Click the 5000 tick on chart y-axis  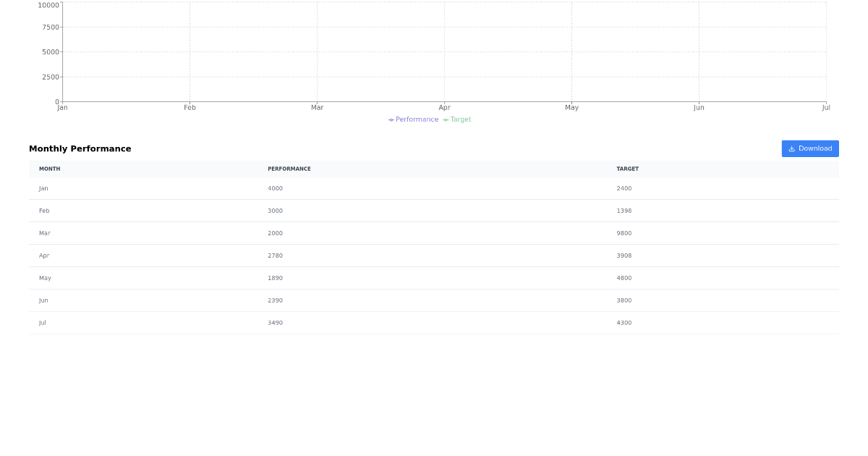tap(50, 52)
